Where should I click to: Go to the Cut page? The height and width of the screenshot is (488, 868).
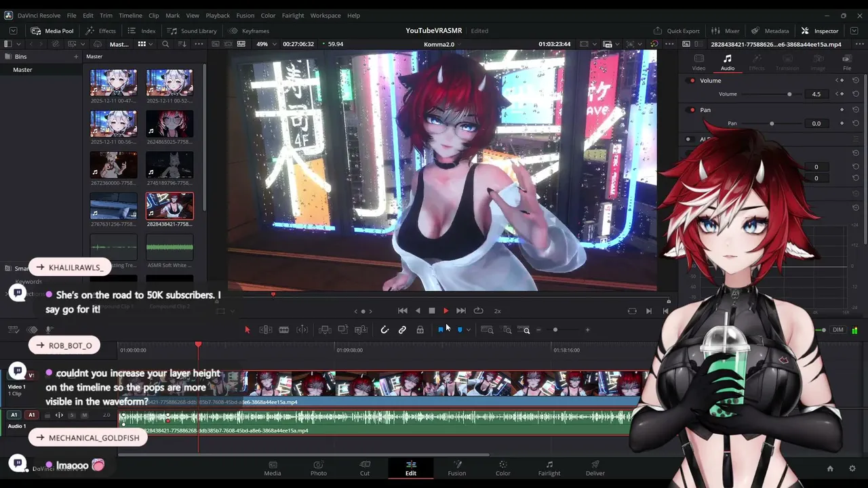[x=365, y=468]
